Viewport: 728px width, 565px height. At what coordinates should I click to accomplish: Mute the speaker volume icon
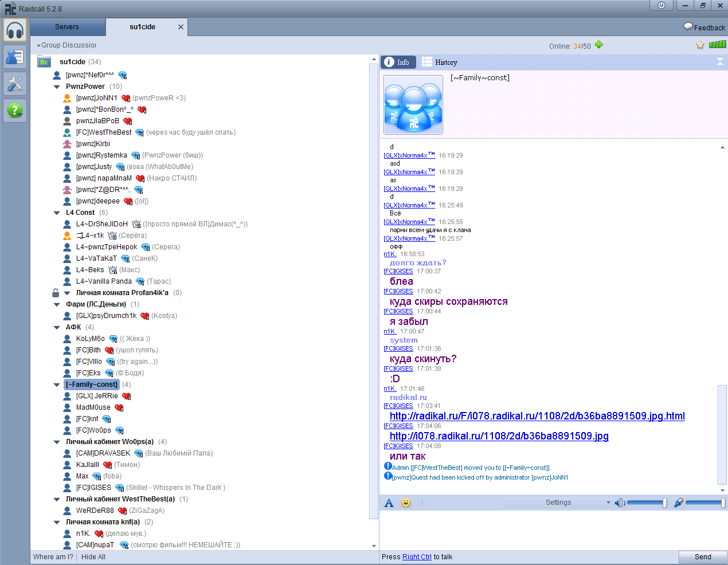[620, 503]
